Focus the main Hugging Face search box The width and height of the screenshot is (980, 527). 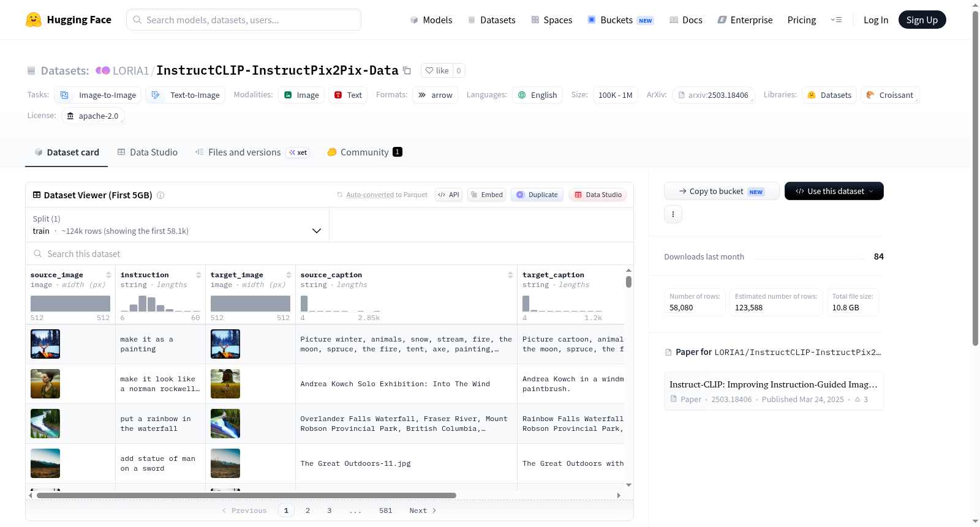coord(244,20)
